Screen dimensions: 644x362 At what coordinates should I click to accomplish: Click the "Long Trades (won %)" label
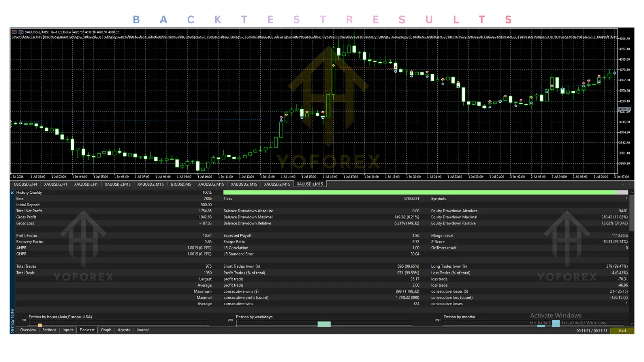point(449,266)
